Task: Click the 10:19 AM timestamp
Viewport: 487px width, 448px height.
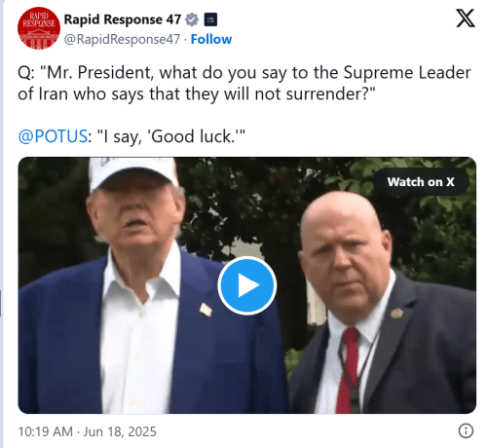Action: tap(45, 431)
